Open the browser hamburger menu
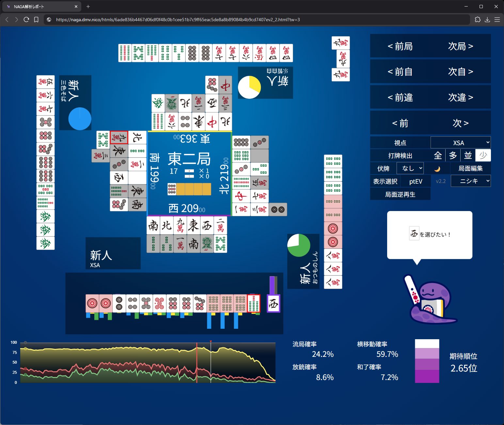The image size is (504, 425). (497, 20)
